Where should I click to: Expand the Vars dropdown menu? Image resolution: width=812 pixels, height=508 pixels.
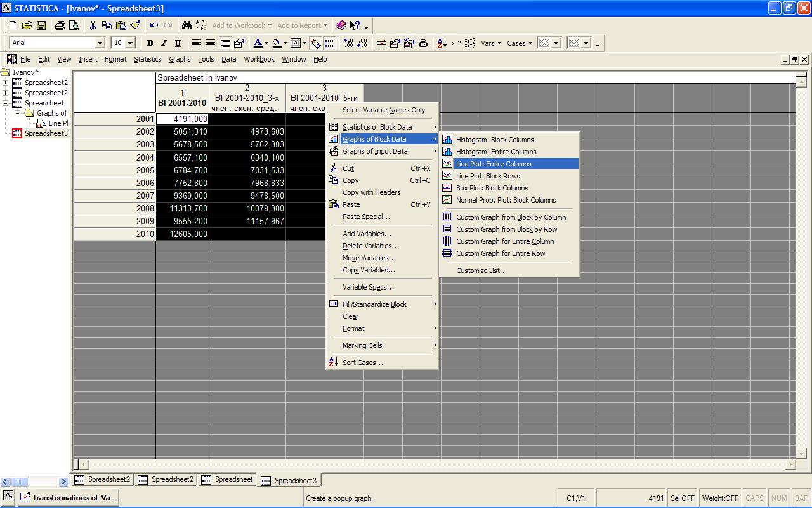(491, 43)
